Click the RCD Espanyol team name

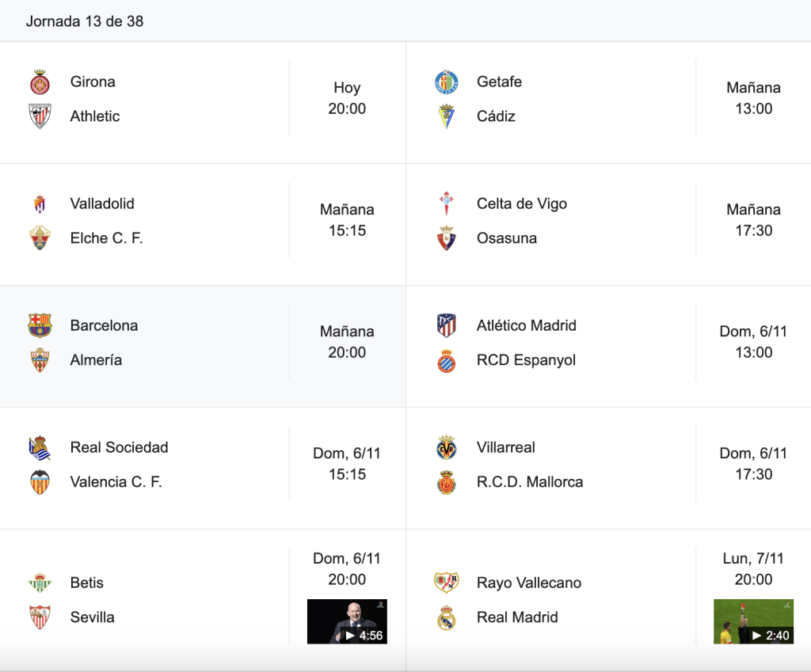526,360
